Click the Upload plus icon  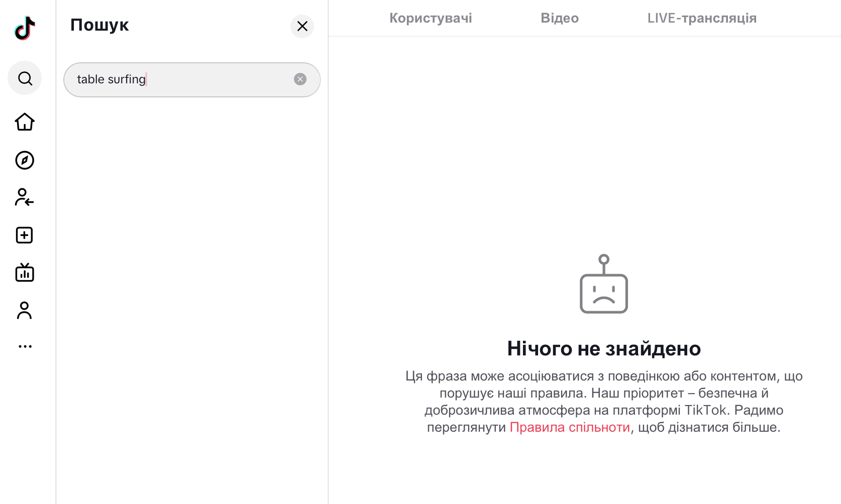[x=25, y=235]
